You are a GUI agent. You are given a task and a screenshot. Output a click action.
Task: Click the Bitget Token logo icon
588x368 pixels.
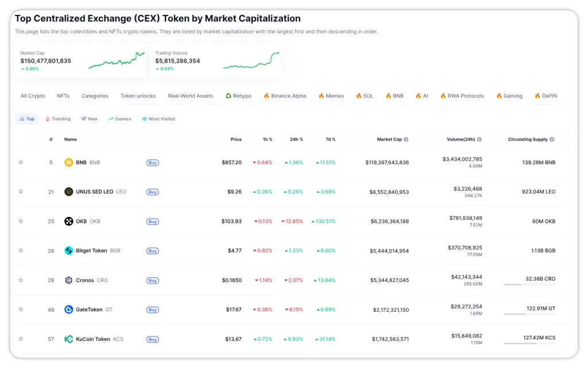(x=68, y=251)
